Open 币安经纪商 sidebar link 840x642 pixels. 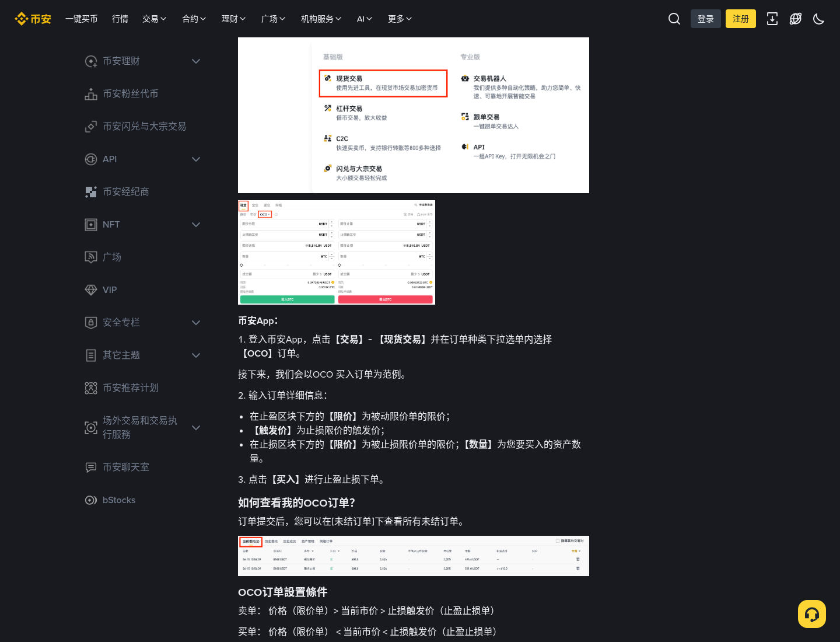tap(126, 192)
